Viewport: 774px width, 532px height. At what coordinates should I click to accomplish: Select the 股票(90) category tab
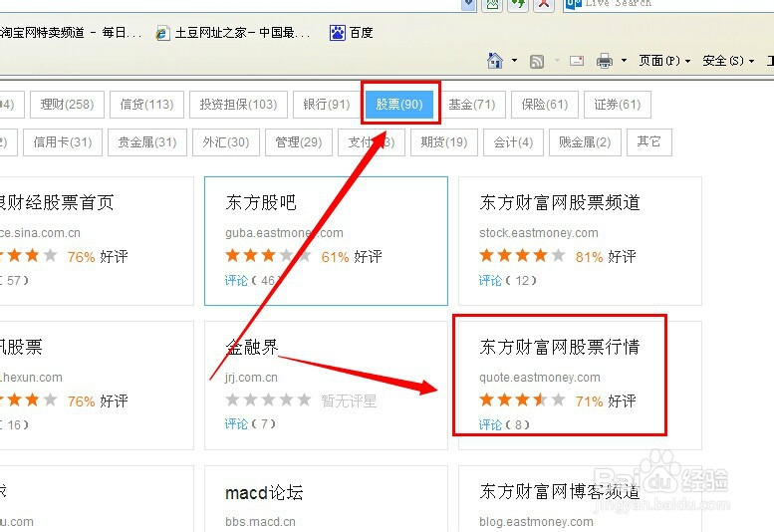(x=399, y=105)
